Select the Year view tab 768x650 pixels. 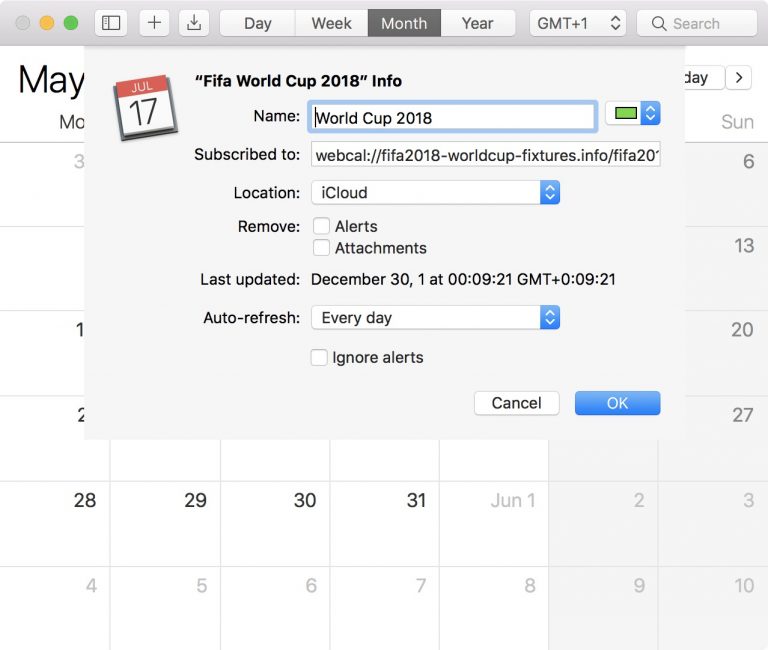click(478, 23)
